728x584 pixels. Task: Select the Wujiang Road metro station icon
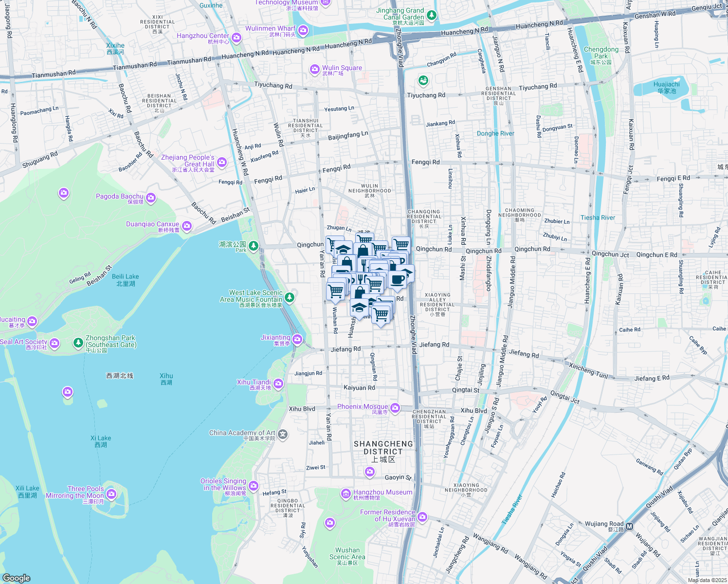click(x=629, y=526)
